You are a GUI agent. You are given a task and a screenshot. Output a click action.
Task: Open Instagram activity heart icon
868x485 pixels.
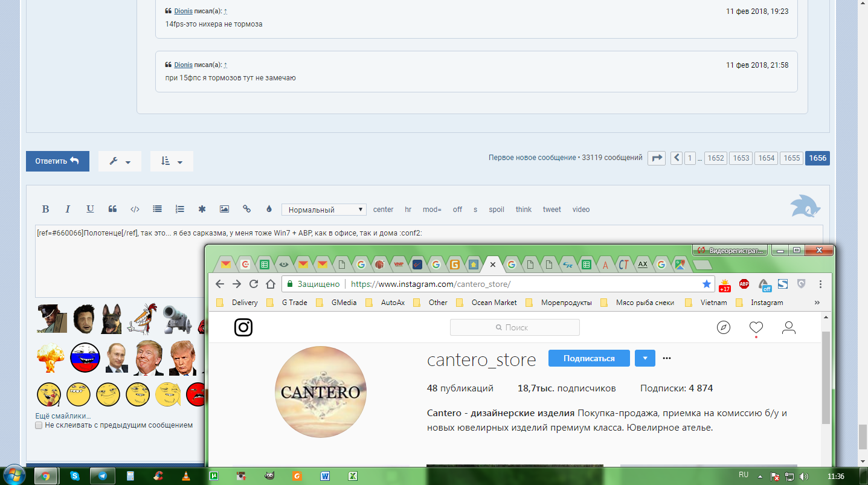(756, 327)
